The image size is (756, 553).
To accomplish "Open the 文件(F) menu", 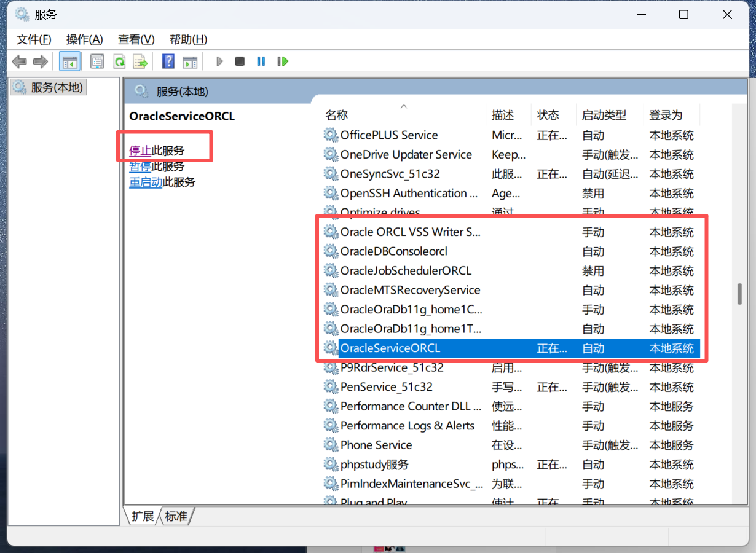I will 34,39.
